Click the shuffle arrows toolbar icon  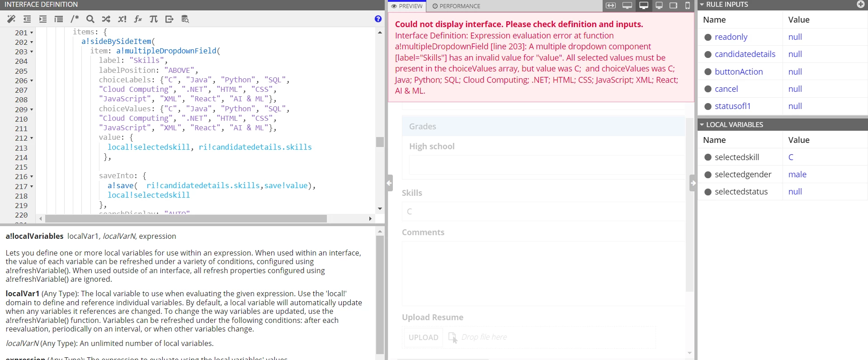coord(106,19)
